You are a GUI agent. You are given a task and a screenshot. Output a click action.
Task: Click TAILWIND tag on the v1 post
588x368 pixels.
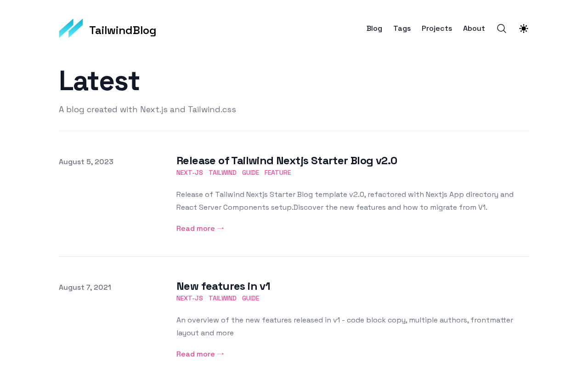pos(222,299)
